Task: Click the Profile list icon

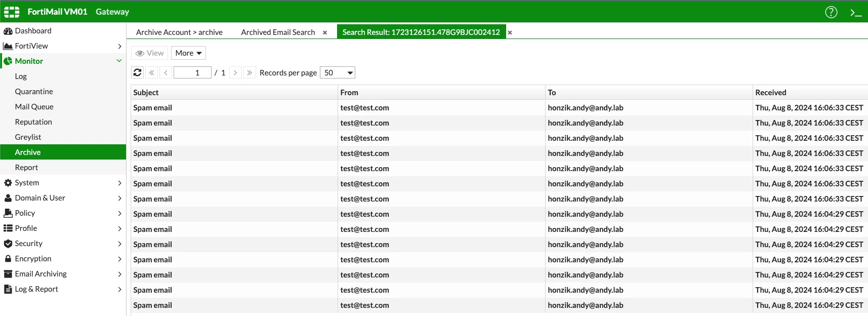Action: (x=8, y=228)
